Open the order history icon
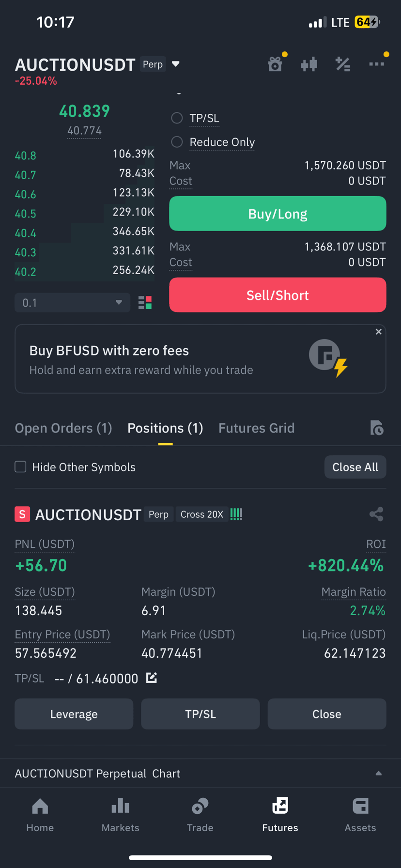The width and height of the screenshot is (401, 868). [377, 428]
